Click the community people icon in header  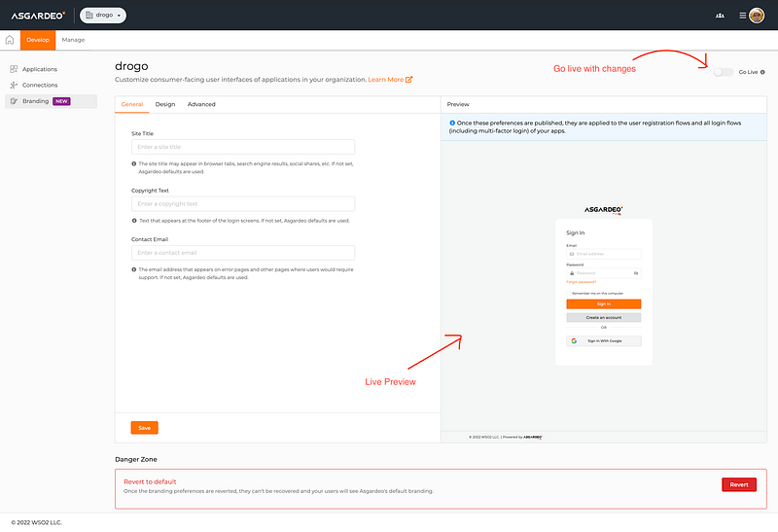pyautogui.click(x=720, y=16)
